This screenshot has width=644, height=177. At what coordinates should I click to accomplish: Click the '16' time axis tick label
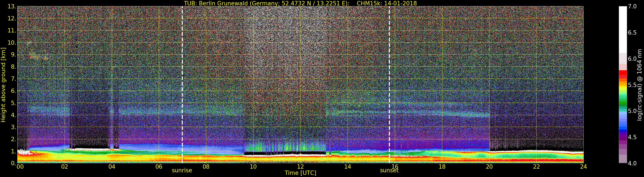coord(395,167)
